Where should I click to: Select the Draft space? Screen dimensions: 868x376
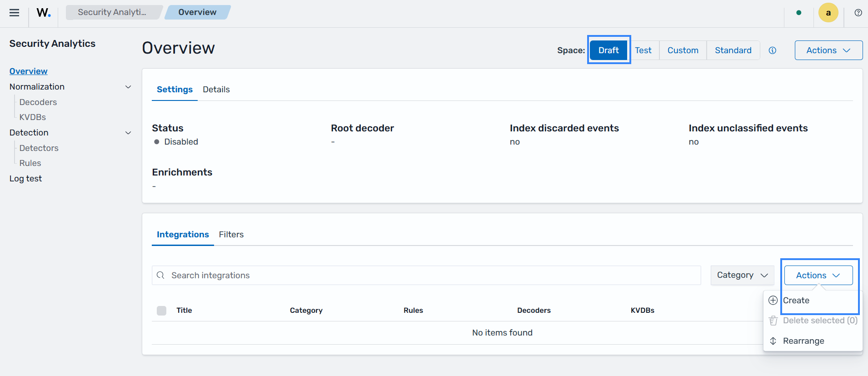(x=609, y=50)
